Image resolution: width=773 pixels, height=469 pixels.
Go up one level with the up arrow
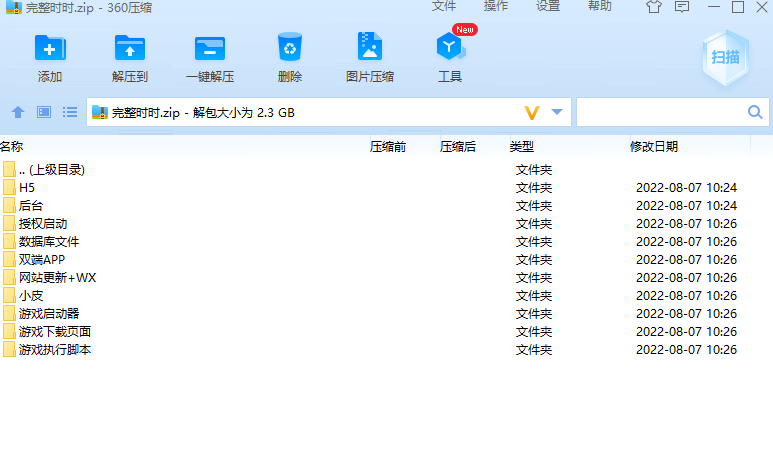tap(18, 112)
